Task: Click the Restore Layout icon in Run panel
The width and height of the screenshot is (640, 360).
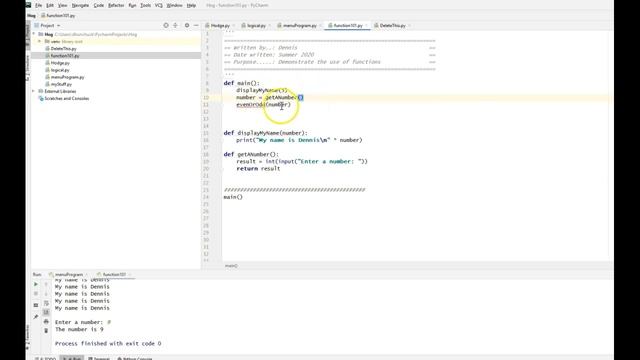Action: click(x=36, y=305)
